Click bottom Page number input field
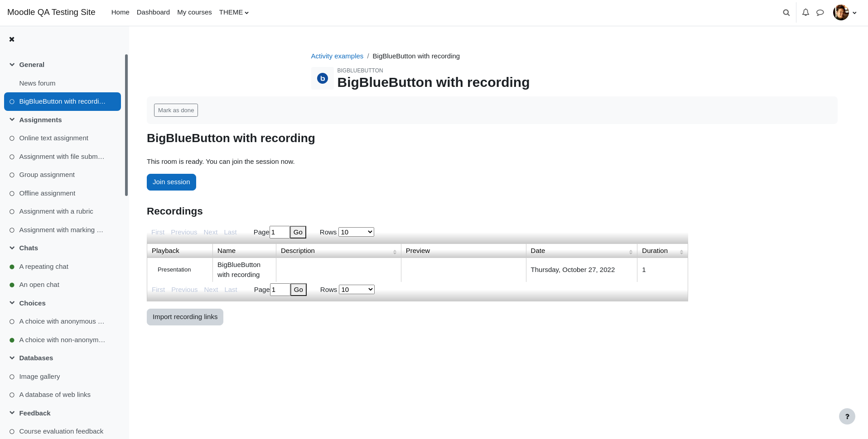 click(x=280, y=290)
